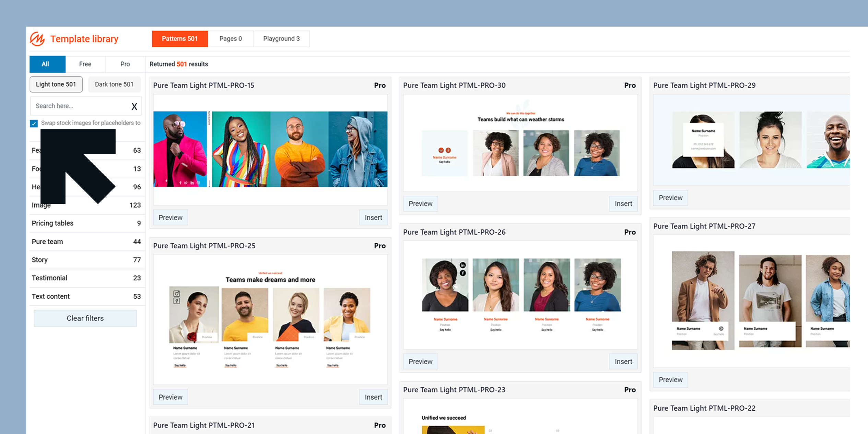Select the All filter tab
Viewport: 868px width, 434px height.
[x=47, y=64]
